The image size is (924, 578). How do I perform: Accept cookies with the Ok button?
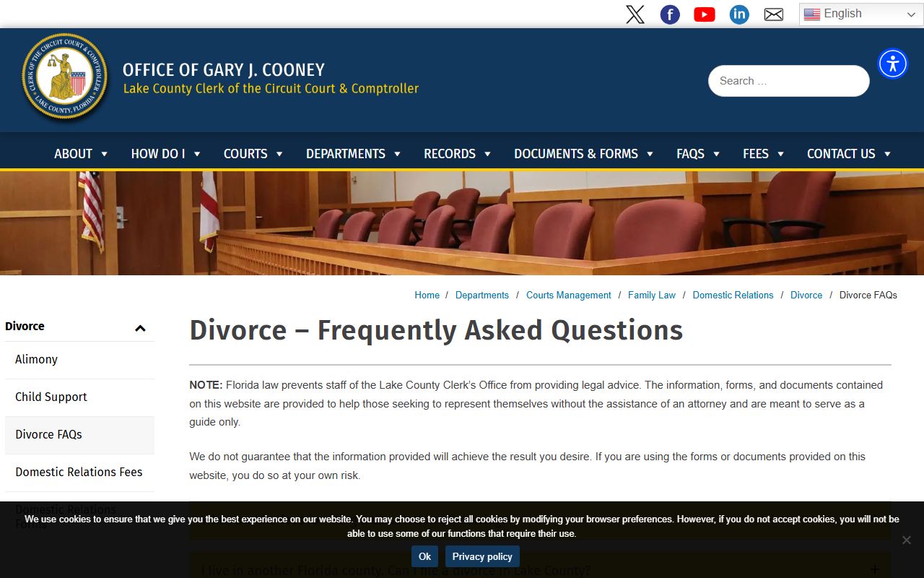[424, 556]
